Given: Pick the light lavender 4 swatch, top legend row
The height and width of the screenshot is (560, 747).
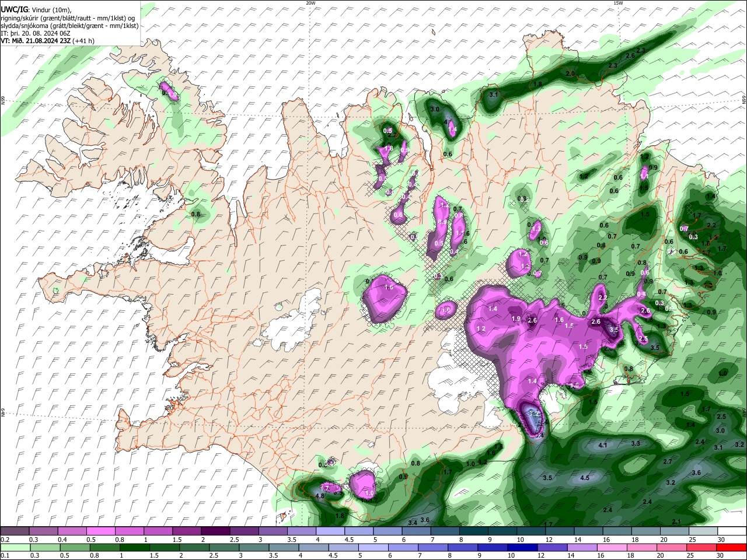Looking at the screenshot, I should 330,531.
